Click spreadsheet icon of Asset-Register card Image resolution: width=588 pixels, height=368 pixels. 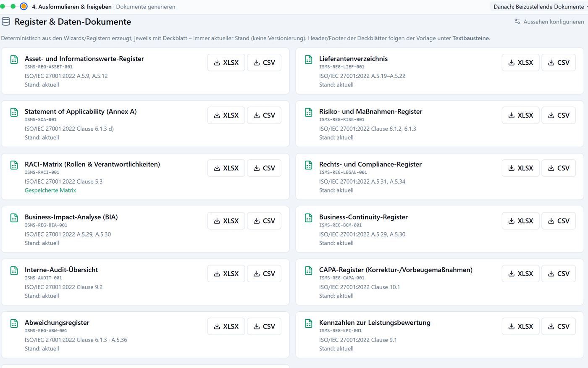14,60
